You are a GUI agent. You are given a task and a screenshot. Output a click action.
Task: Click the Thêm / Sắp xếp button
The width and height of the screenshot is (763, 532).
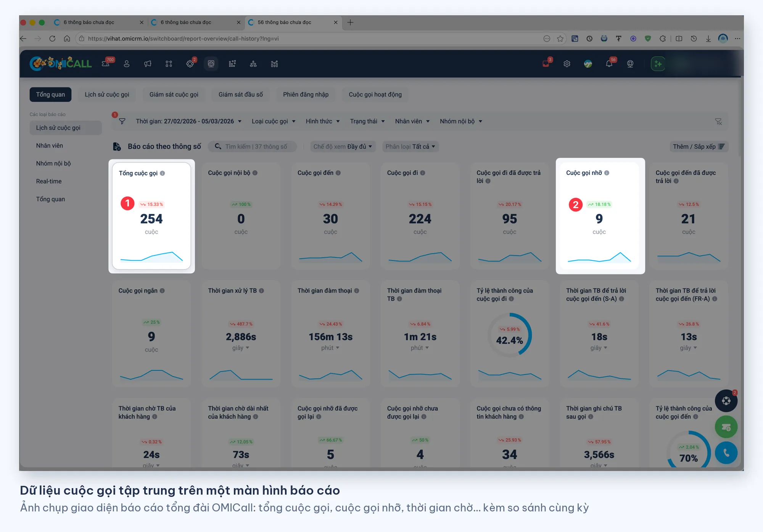click(x=699, y=146)
